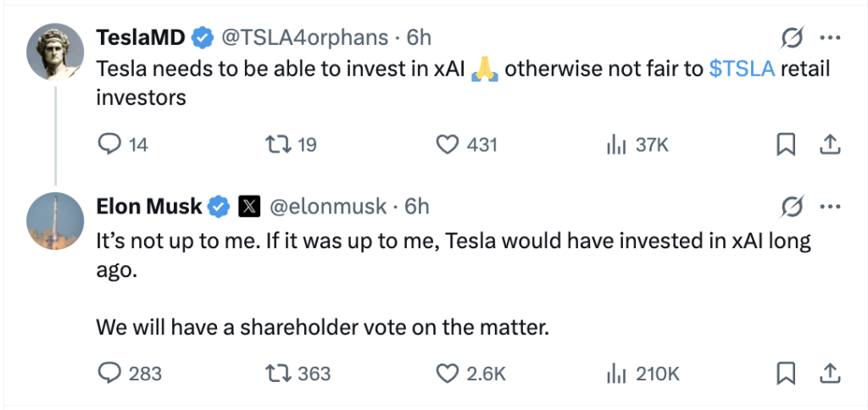Click the X affiliation badge beside Elon Musk
868x410 pixels.
pyautogui.click(x=248, y=206)
